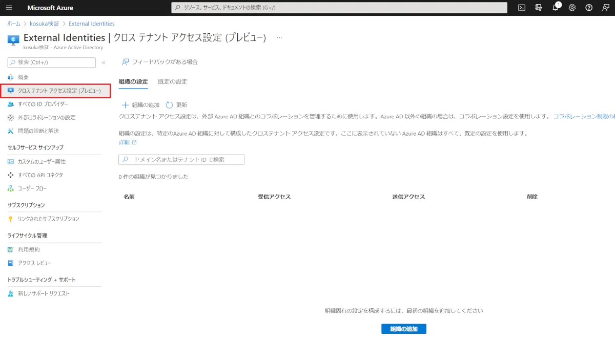Click the refresh 更新 icon
The height and width of the screenshot is (364, 615).
pyautogui.click(x=170, y=104)
